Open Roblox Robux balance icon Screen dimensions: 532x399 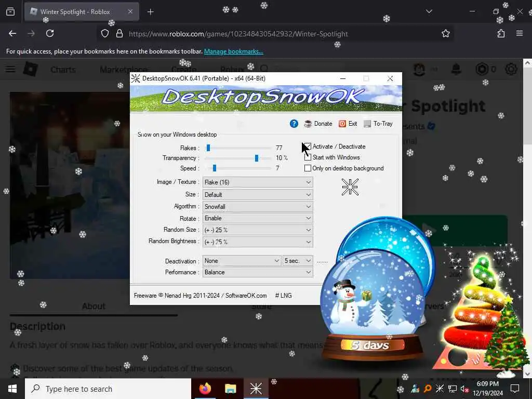[x=482, y=69]
